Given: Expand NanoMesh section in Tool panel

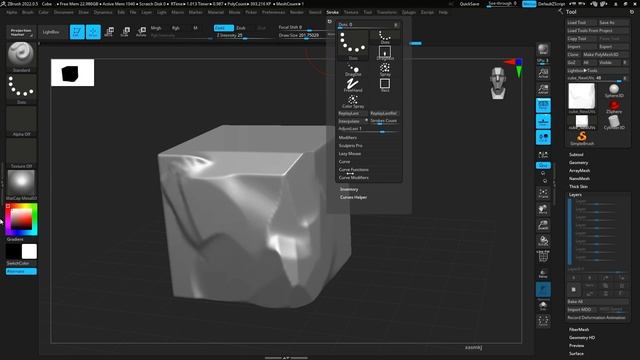Looking at the screenshot, I should (579, 178).
